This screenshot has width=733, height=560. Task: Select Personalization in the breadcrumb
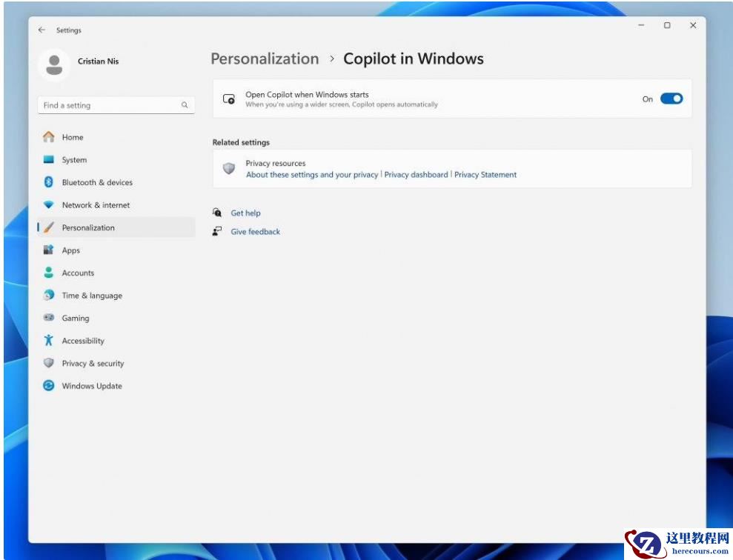point(264,59)
